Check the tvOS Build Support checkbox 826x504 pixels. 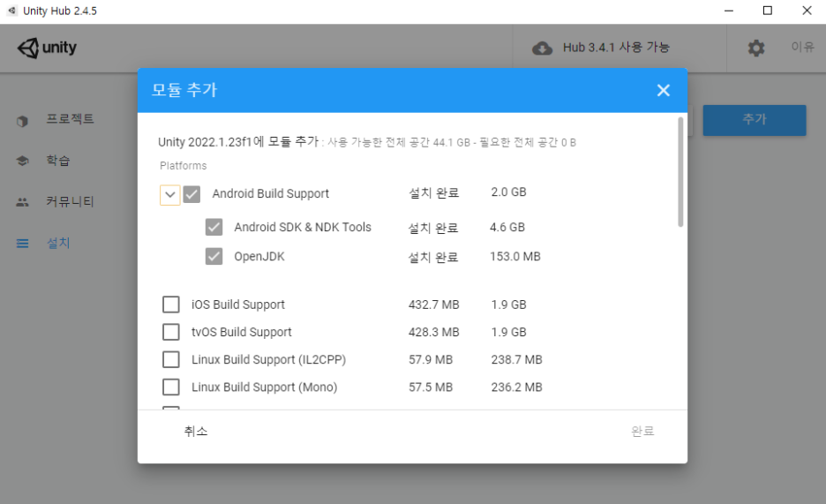(x=170, y=332)
